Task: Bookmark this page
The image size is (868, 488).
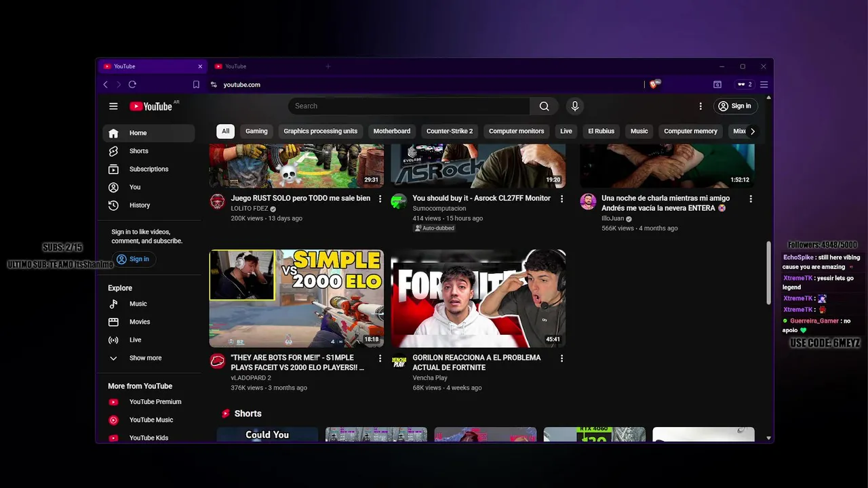Action: click(x=196, y=85)
